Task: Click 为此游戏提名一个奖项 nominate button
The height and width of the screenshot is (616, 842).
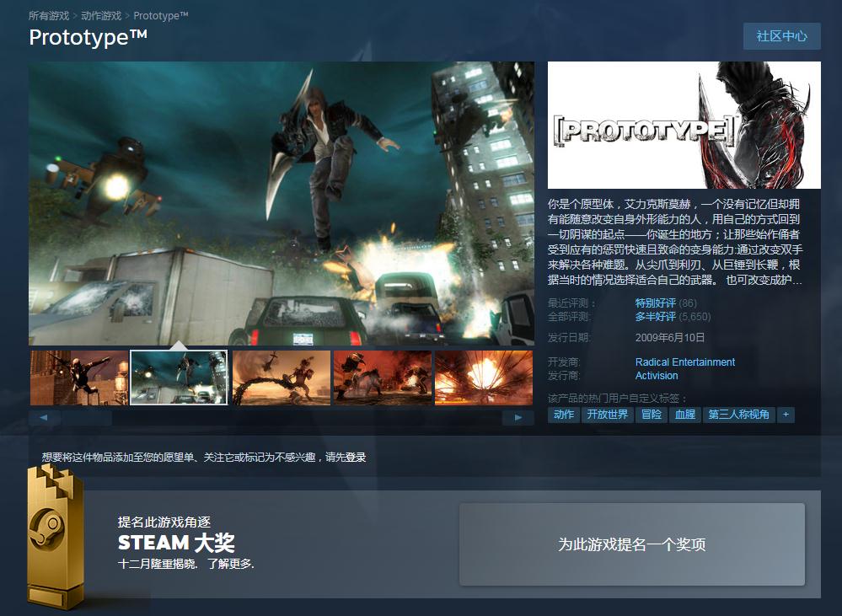Action: coord(632,544)
